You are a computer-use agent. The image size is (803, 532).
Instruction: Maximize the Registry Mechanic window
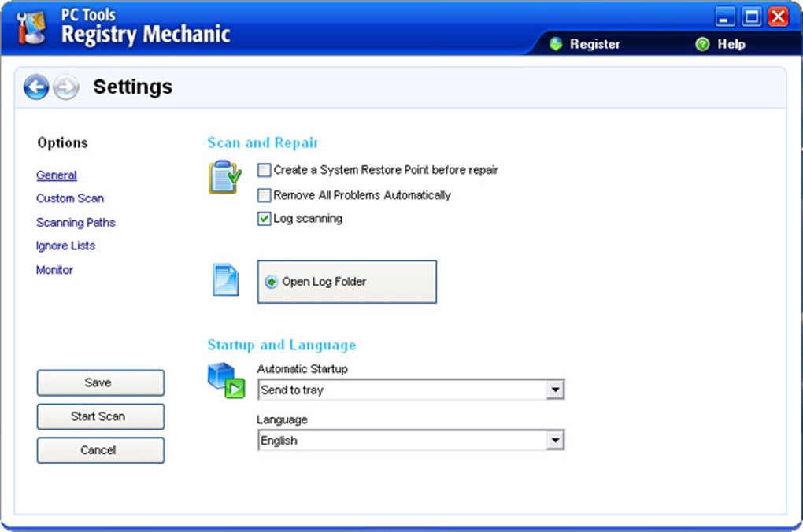[751, 17]
